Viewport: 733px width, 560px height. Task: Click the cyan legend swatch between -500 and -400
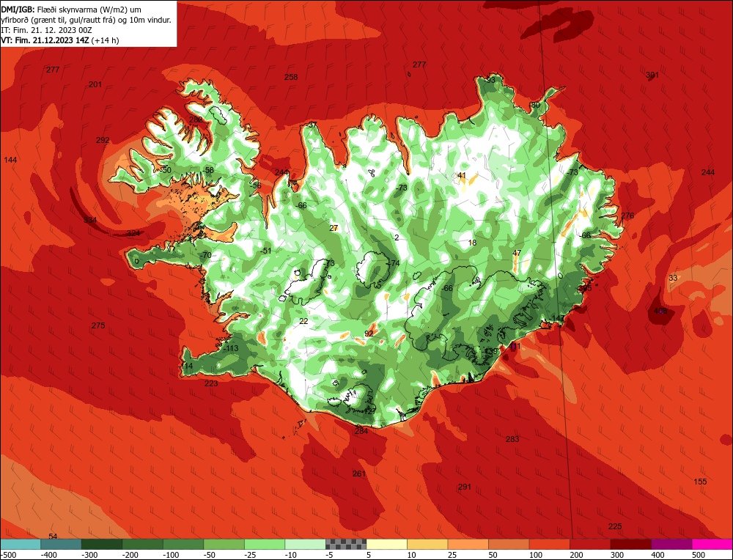tap(21, 545)
